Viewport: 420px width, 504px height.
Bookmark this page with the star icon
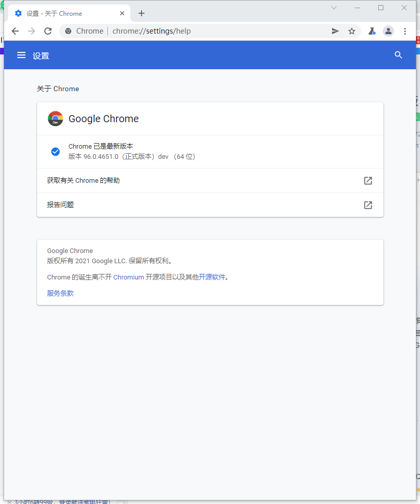click(352, 31)
